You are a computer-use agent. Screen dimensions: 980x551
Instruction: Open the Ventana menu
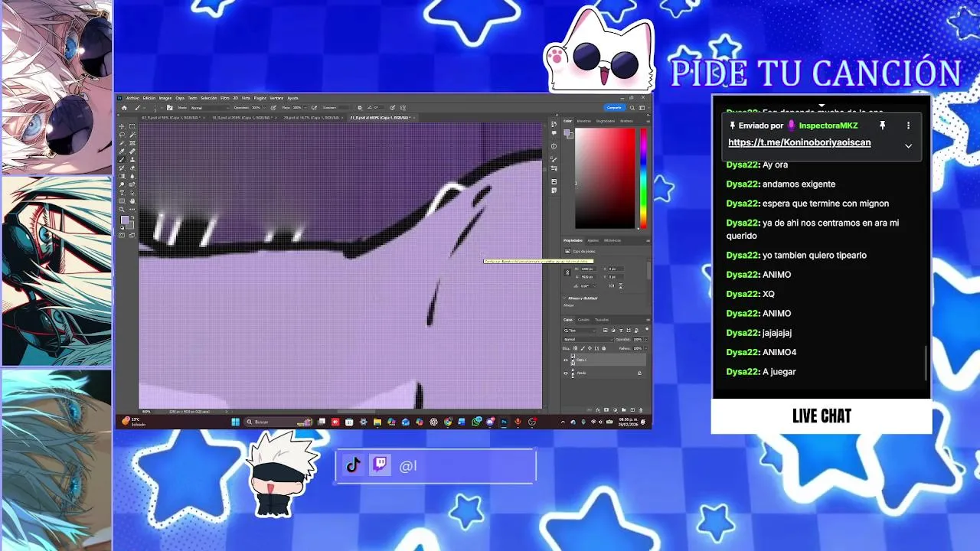click(x=276, y=98)
